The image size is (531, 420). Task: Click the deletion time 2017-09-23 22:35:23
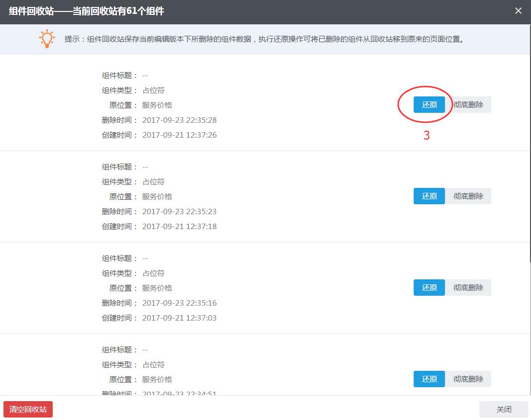179,212
